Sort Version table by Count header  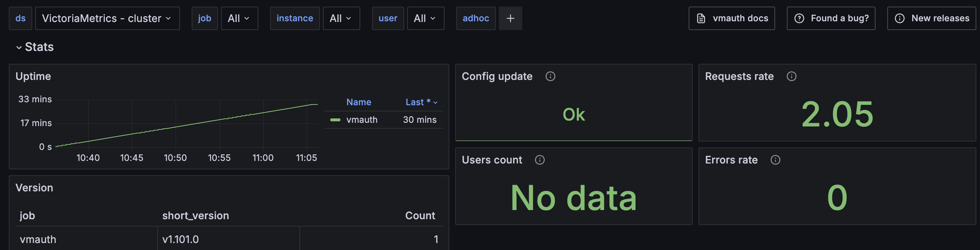click(420, 216)
